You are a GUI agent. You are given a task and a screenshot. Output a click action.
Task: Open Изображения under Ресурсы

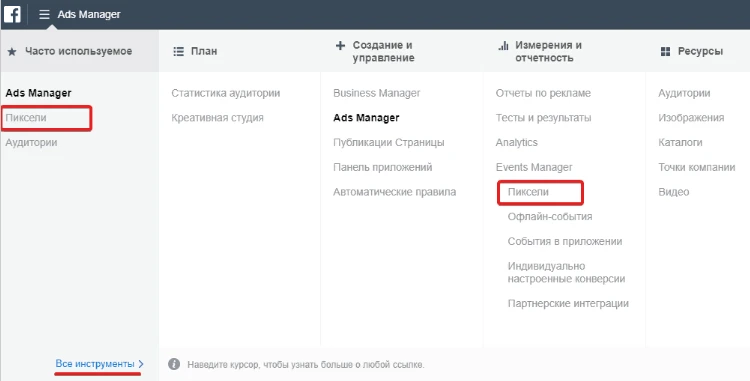[x=691, y=118]
